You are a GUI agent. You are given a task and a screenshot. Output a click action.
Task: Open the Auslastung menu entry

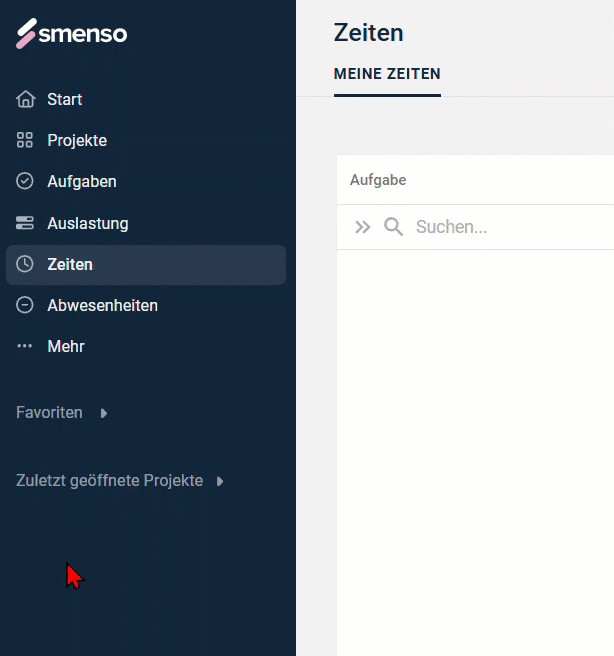(x=88, y=223)
